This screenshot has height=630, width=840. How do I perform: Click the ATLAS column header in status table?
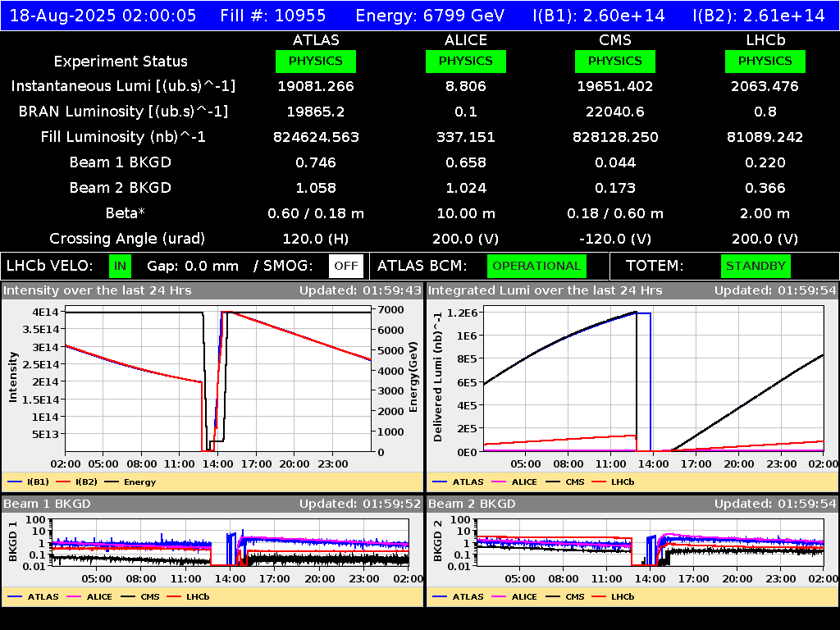[x=316, y=40]
